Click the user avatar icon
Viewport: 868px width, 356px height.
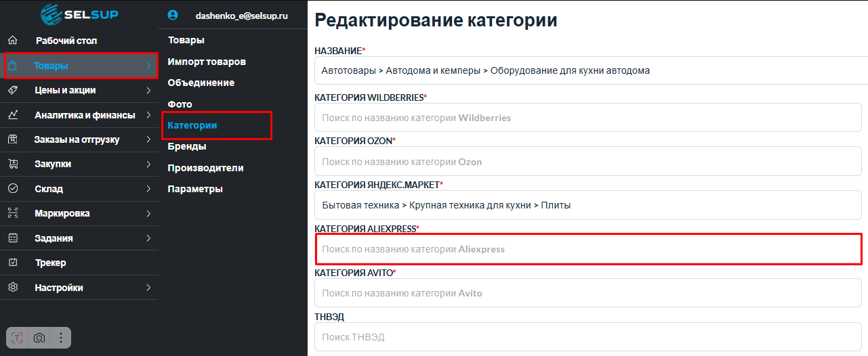click(x=173, y=15)
